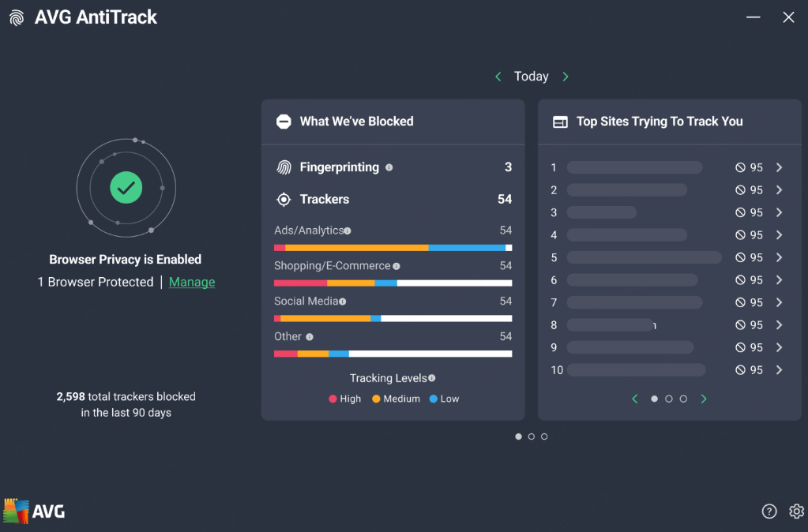The height and width of the screenshot is (532, 808).
Task: Click the AVG AntiTrack fingerprint logo icon
Action: coord(17,17)
